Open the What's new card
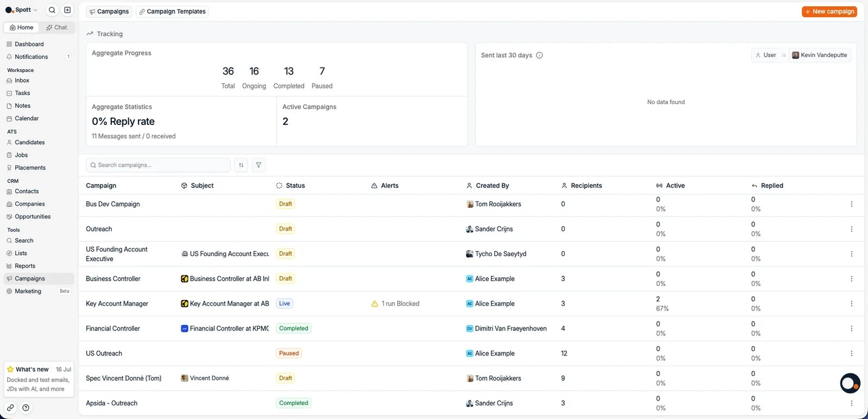Screen dimensions: 868x419 [39, 379]
